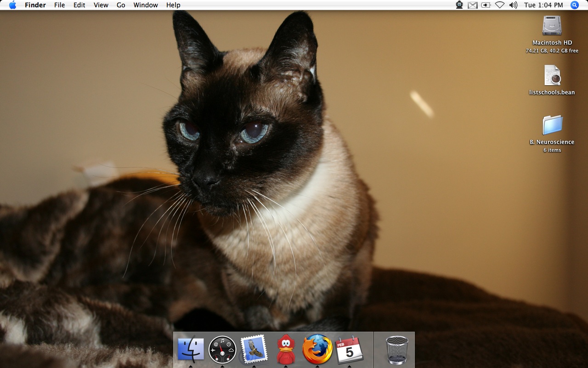Viewport: 588px width, 368px height.
Task: Click the mail envelope menu bar icon
Action: (x=473, y=5)
